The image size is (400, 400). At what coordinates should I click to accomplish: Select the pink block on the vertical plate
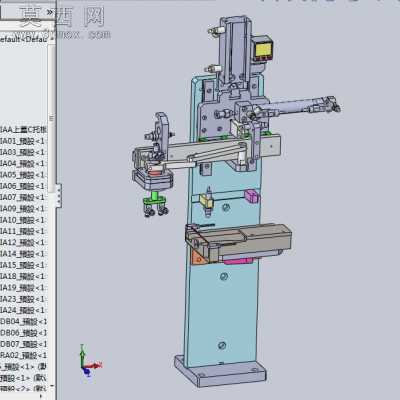(252, 196)
